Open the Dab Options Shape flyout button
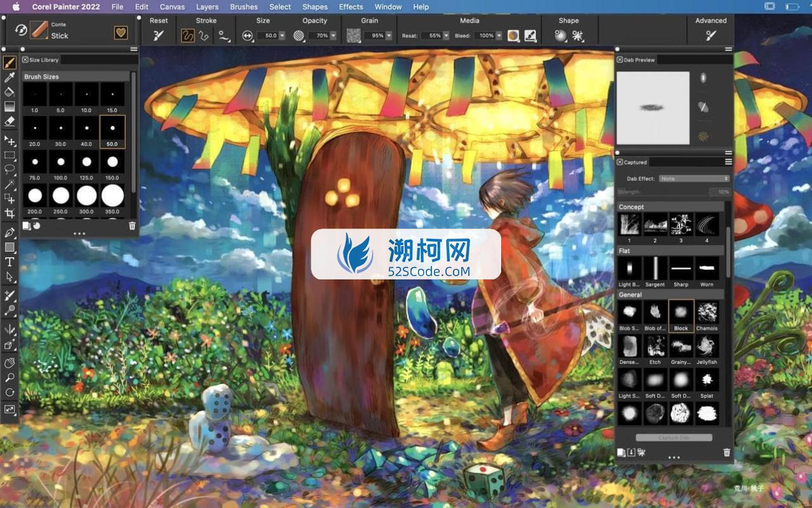 pos(561,36)
